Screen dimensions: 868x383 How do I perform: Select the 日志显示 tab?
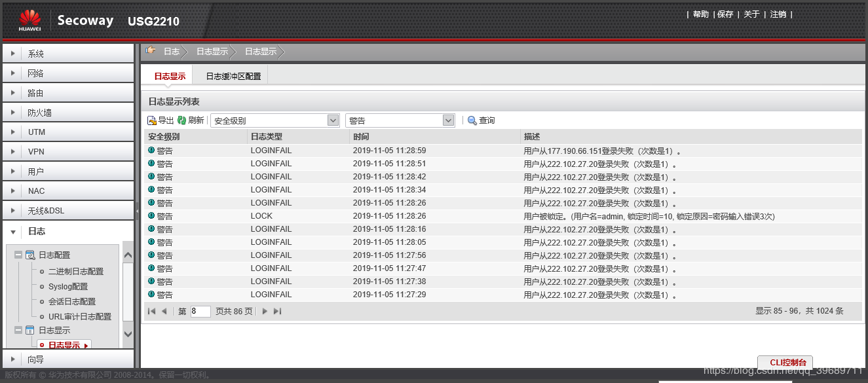[170, 77]
